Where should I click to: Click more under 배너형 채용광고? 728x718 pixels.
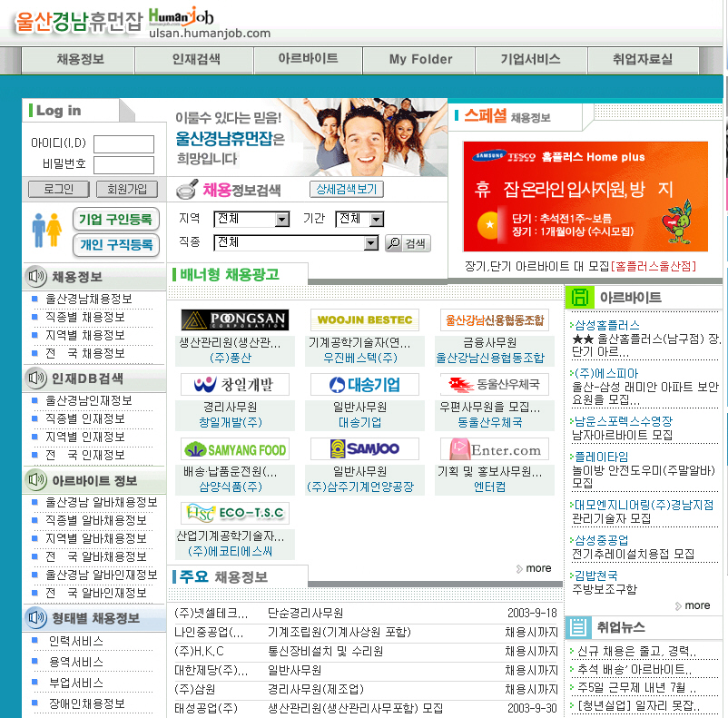(534, 568)
